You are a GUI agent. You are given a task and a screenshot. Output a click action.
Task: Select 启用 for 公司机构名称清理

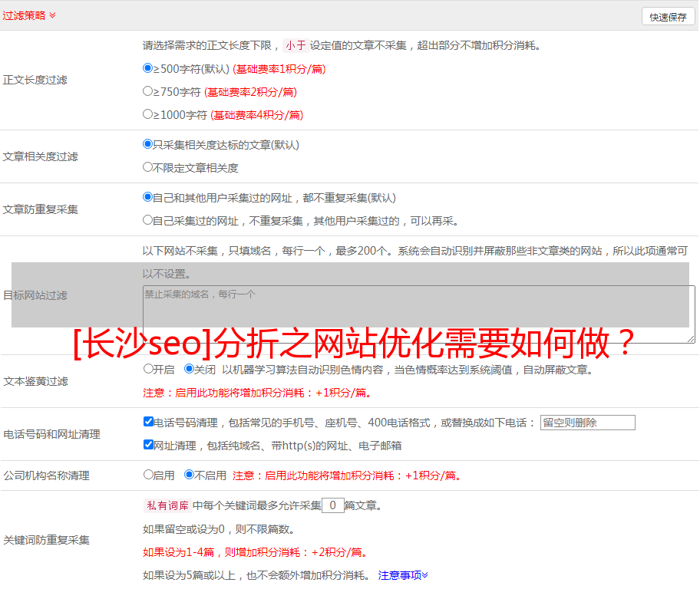point(149,475)
